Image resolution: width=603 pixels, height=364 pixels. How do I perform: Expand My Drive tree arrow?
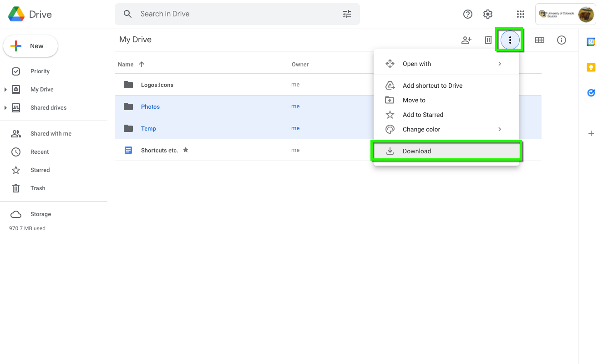pyautogui.click(x=5, y=90)
